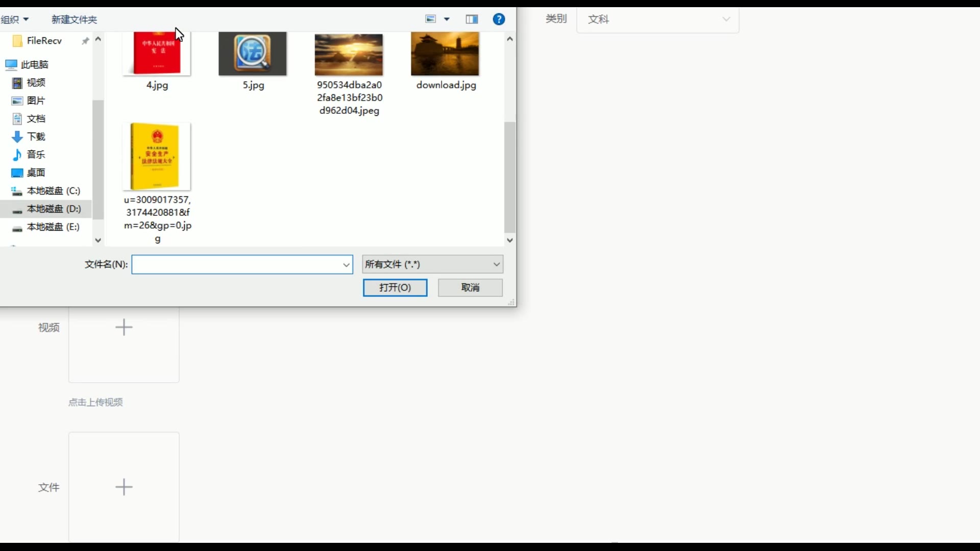The image size is (980, 551).
Task: Click the video upload plus box
Action: coord(124,328)
